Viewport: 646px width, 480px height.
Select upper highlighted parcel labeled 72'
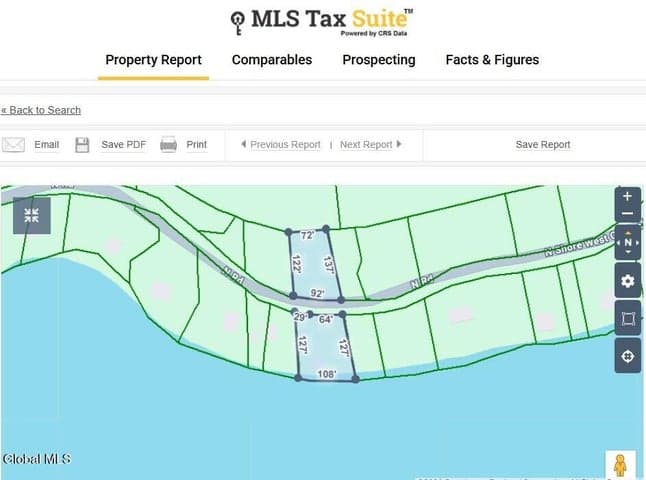pos(313,264)
